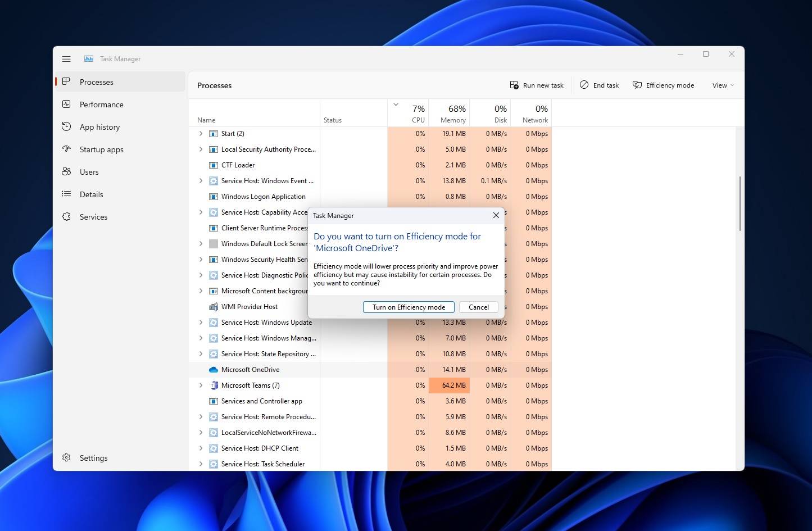The image size is (812, 531).
Task: Cancel the Efficiency mode dialog
Action: 478,307
